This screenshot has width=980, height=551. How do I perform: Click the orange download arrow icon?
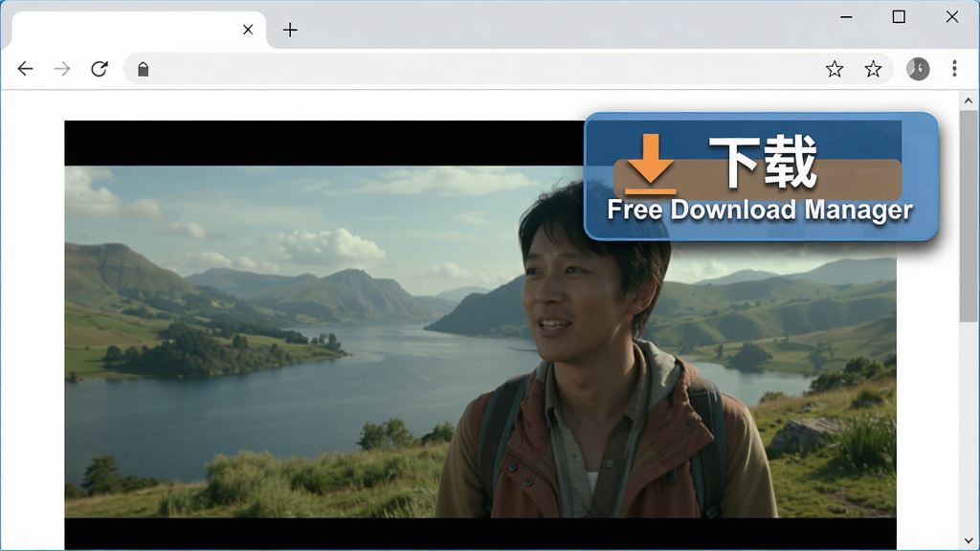(650, 165)
